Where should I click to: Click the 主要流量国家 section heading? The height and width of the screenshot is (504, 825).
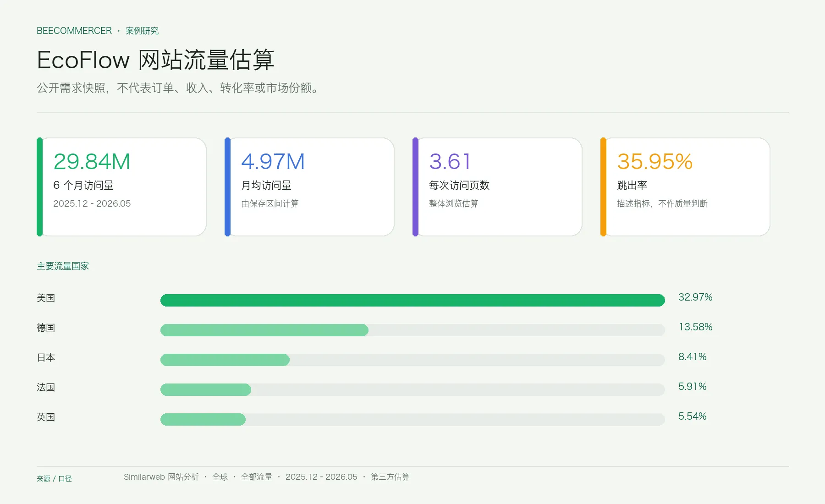tap(63, 266)
